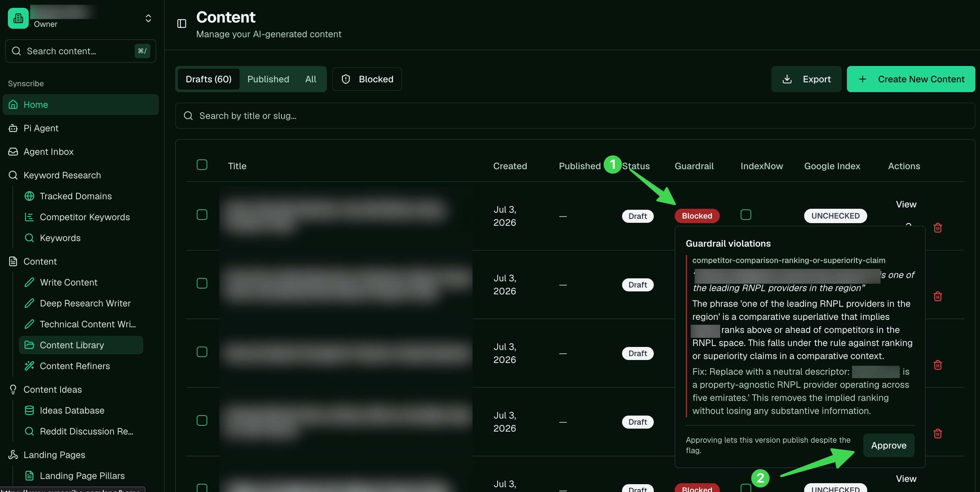This screenshot has height=492, width=980.
Task: Focus the Search content field
Action: pos(81,51)
